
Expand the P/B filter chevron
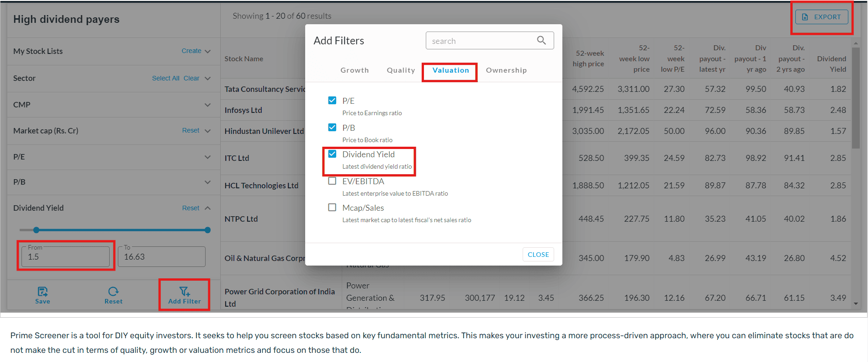point(208,182)
